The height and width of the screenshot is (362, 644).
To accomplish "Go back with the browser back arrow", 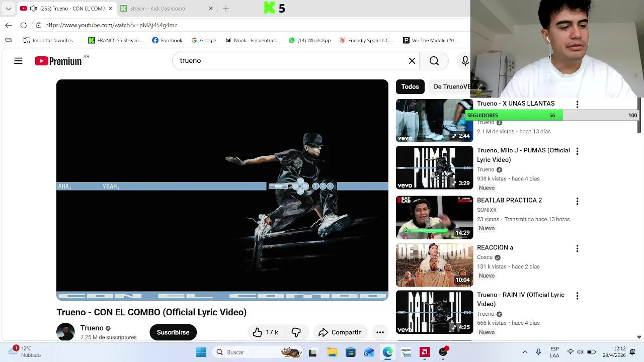I will click(9, 25).
